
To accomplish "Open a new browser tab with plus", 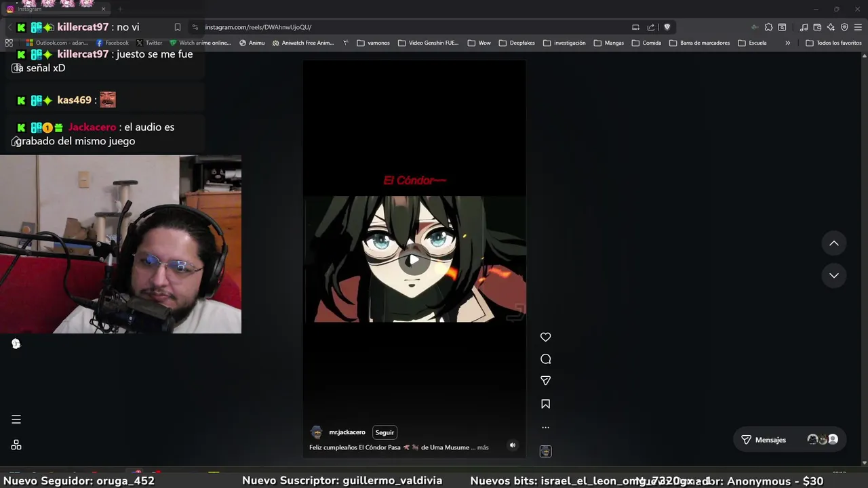I will 120,9.
